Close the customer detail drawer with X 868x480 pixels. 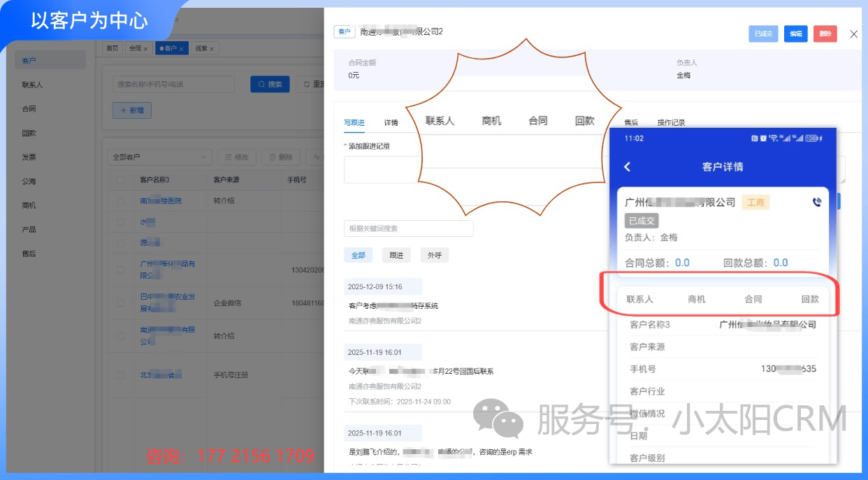point(853,34)
